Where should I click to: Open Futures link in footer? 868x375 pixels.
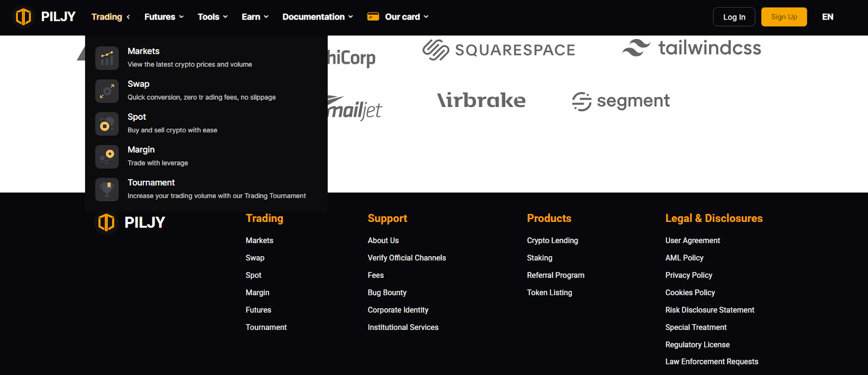coord(258,310)
